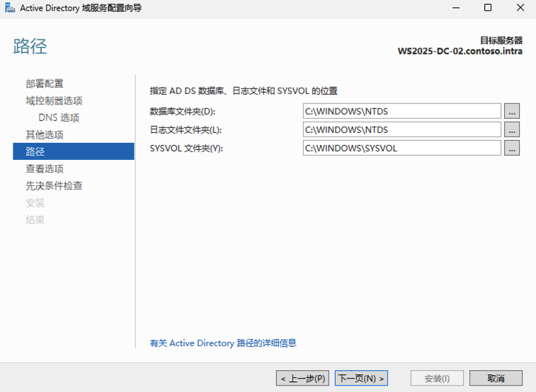The image size is (536, 392).
Task: Click the 上一步(P) back button
Action: pyautogui.click(x=302, y=378)
